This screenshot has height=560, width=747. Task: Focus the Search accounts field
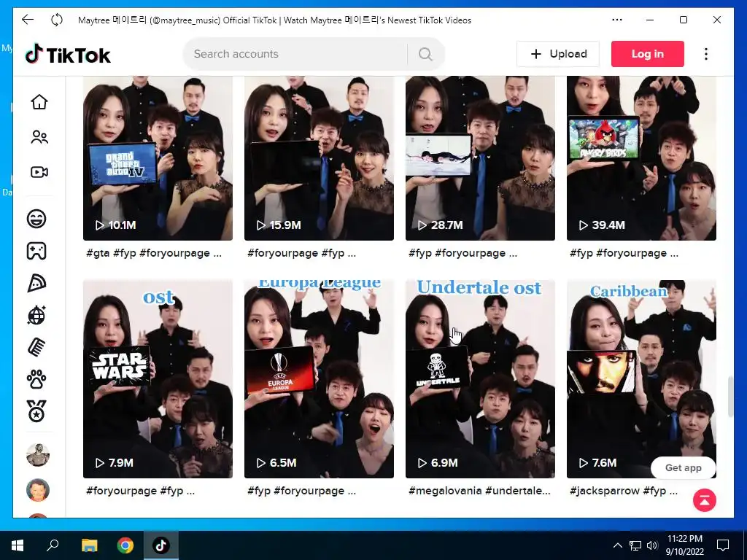(x=295, y=54)
